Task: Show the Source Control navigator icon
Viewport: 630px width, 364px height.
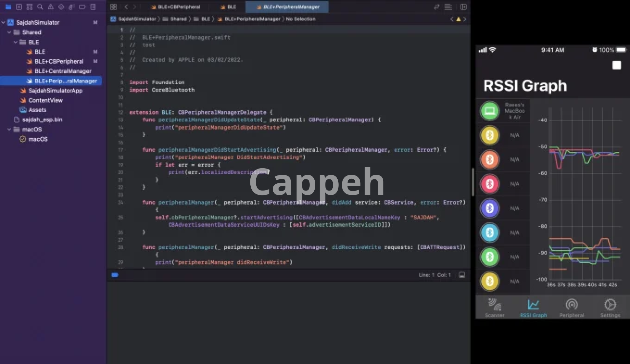Action: [19, 7]
